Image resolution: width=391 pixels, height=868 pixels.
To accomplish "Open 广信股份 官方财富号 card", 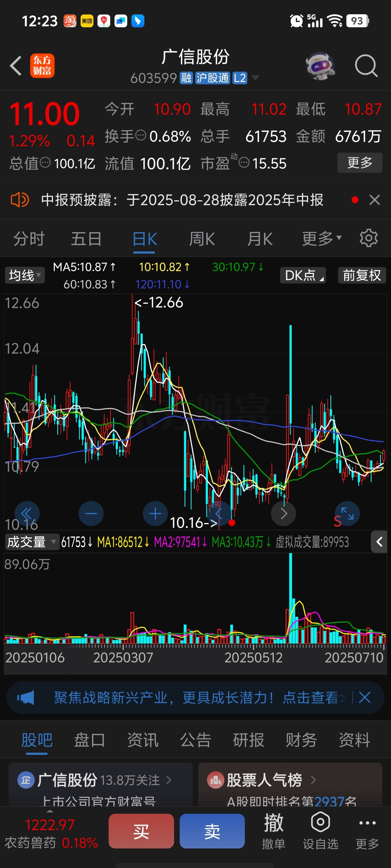I will point(101,785).
